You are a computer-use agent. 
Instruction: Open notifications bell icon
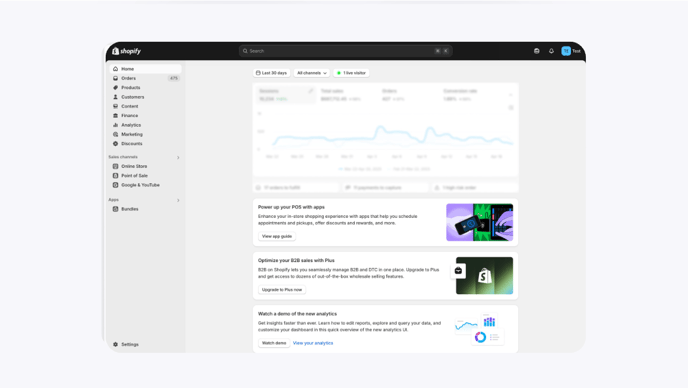tap(551, 51)
